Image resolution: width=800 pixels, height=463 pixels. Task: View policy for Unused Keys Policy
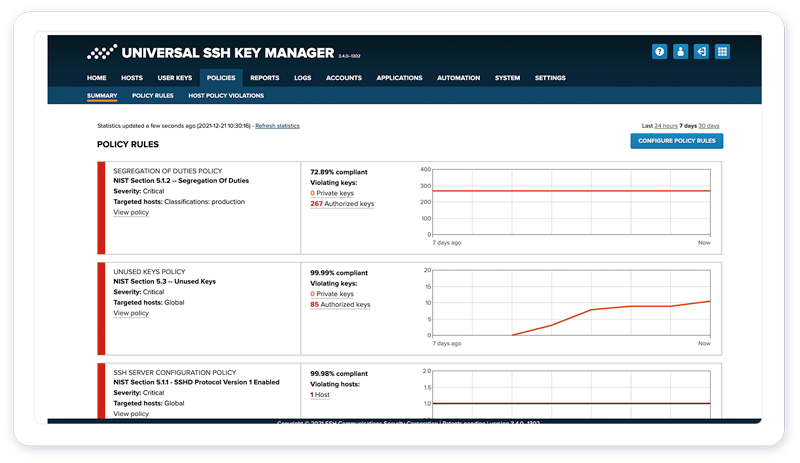[x=131, y=313]
